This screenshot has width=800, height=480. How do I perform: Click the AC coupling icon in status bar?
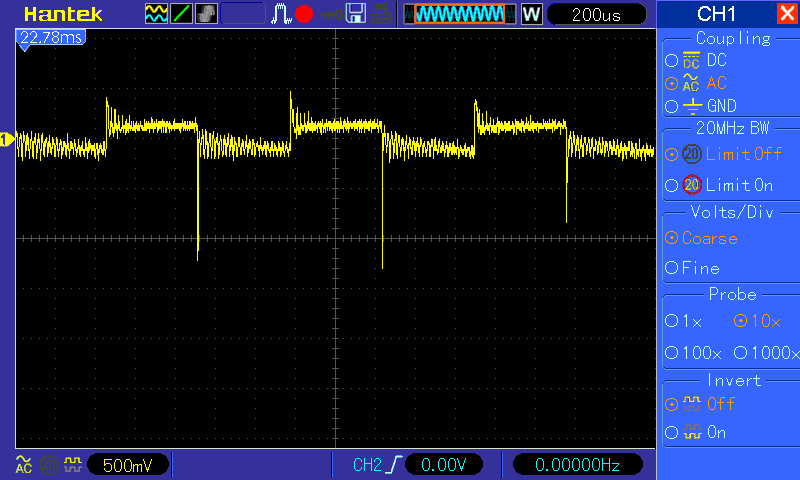[23, 464]
